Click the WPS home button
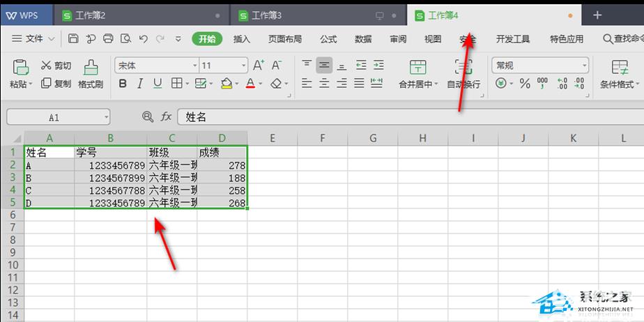The image size is (644, 322). (x=26, y=15)
